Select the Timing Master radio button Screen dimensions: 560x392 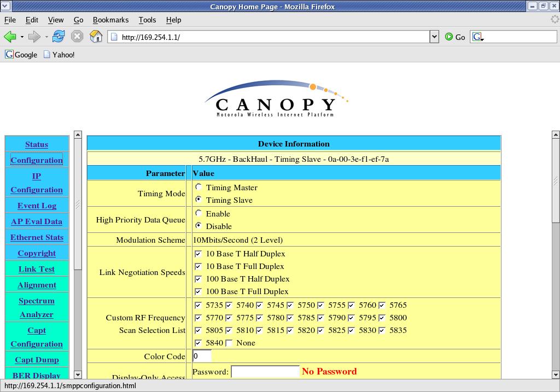point(199,187)
